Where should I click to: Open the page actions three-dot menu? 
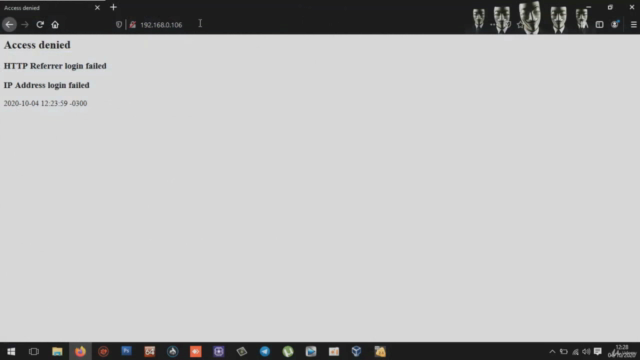click(493, 24)
